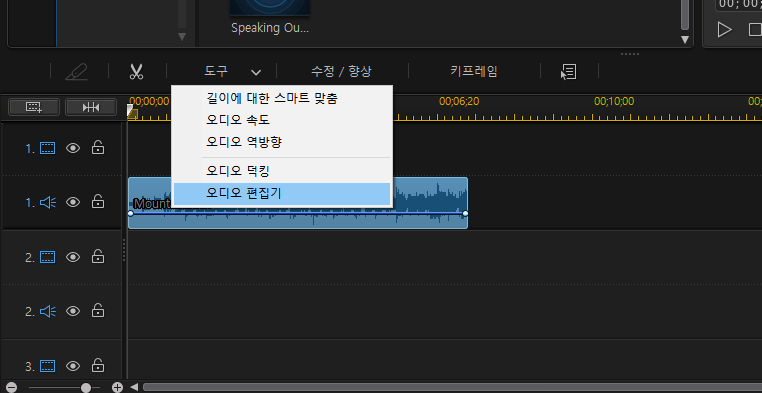Screen dimensions: 762x393
Task: Click the audio track 2 speaker icon
Action: coord(48,311)
